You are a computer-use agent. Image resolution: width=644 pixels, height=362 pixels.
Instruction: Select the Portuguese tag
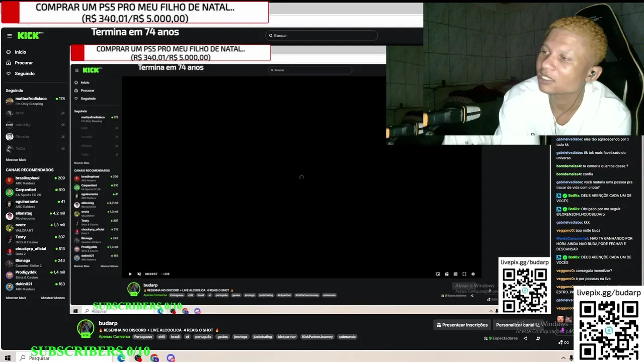tap(143, 336)
